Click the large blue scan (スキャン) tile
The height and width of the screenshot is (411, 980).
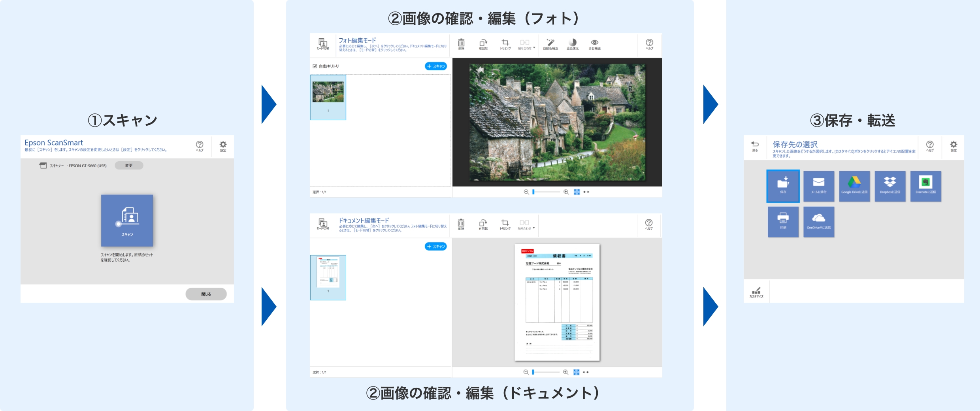pos(127,220)
